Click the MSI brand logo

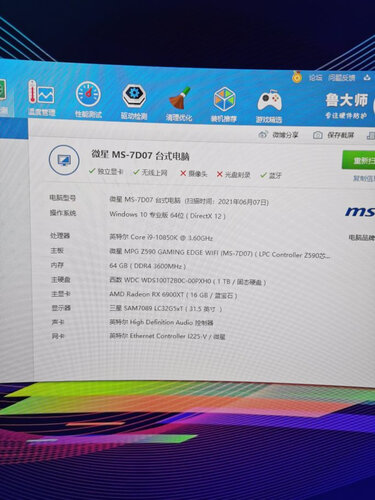(x=360, y=211)
